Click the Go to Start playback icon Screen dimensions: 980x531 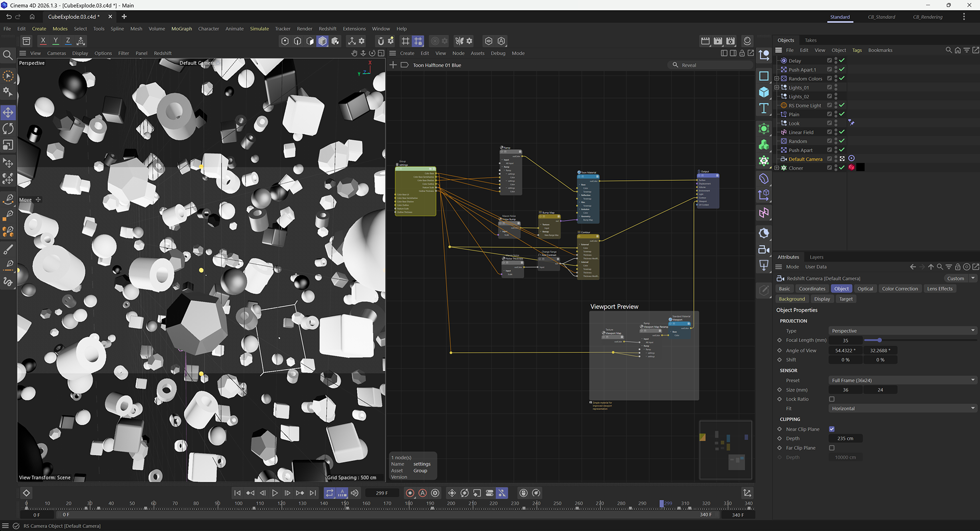pos(237,493)
